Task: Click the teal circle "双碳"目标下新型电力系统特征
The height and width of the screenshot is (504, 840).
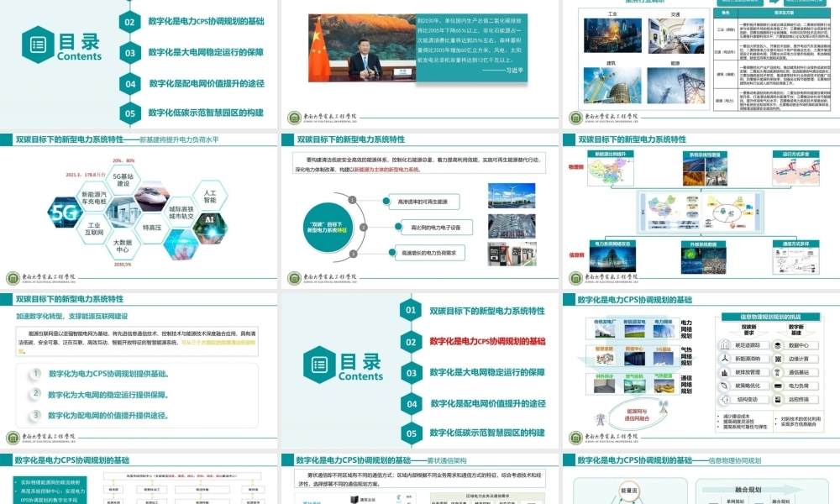Action: click(327, 227)
